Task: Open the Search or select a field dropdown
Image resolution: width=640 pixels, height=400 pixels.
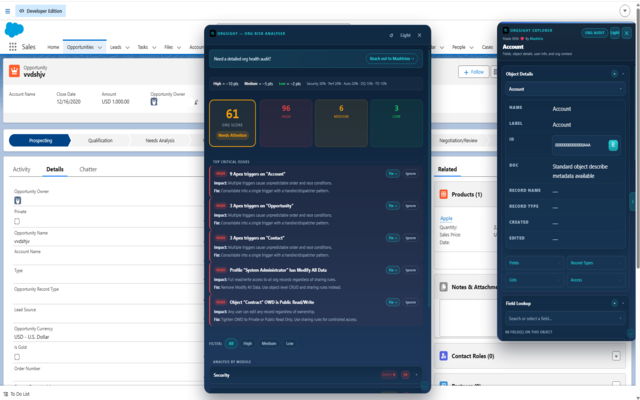Action: point(565,318)
